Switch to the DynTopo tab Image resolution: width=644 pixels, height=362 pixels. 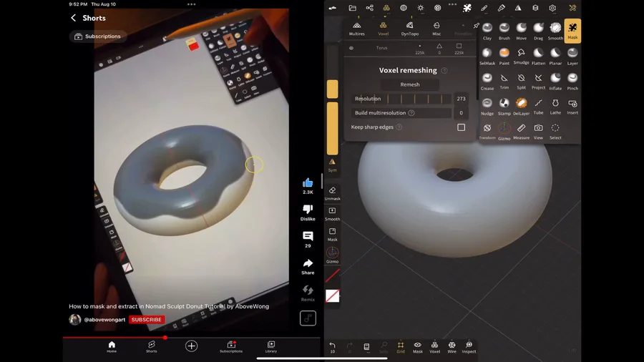tap(410, 29)
